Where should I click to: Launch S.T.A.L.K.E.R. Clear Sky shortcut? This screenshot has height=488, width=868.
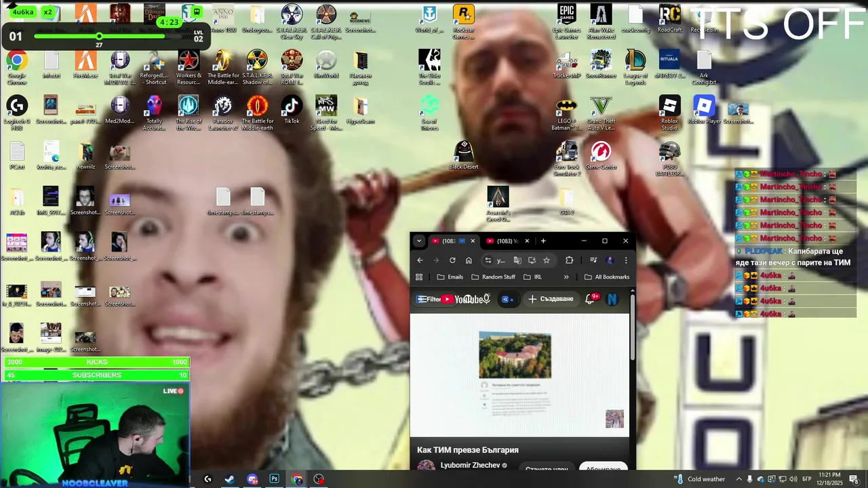point(292,22)
